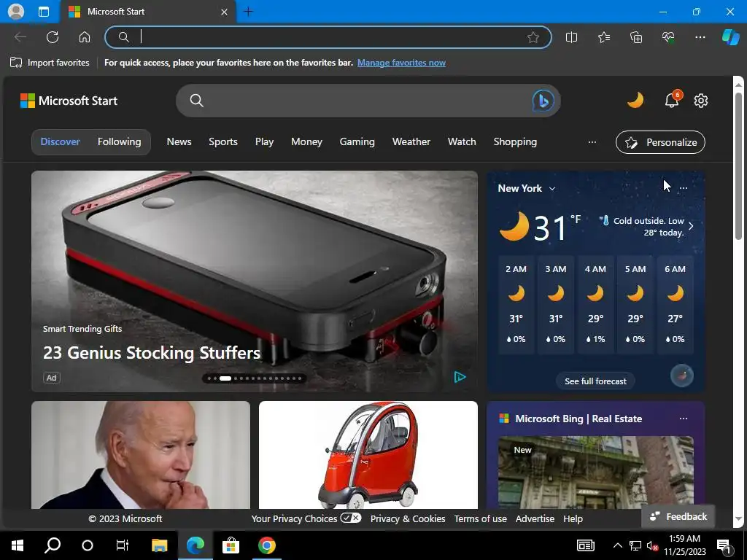Switch to the Discover tab
The height and width of the screenshot is (560, 747).
[x=60, y=141]
